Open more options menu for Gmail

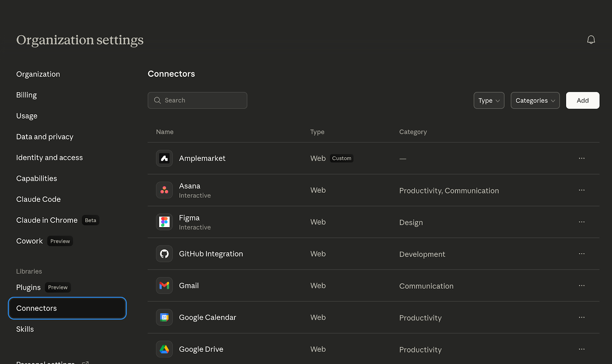[x=581, y=286]
